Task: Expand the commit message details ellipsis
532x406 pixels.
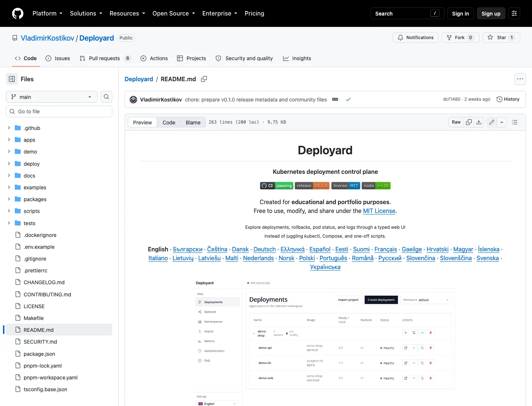Action: (x=335, y=100)
